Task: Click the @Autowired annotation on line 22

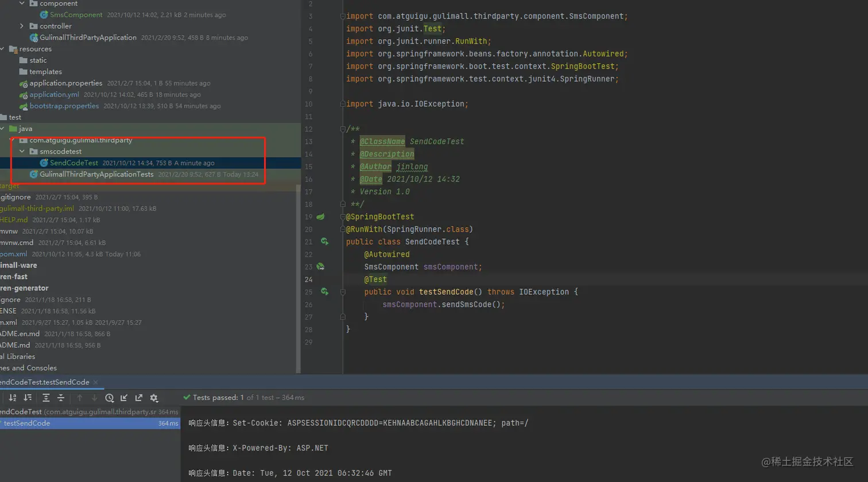Action: [x=387, y=255]
